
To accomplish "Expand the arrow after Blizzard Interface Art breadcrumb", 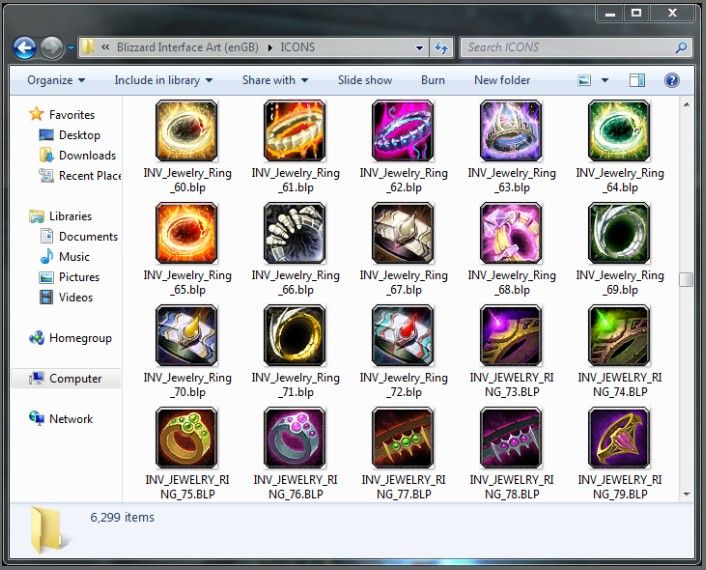I will click(x=270, y=47).
